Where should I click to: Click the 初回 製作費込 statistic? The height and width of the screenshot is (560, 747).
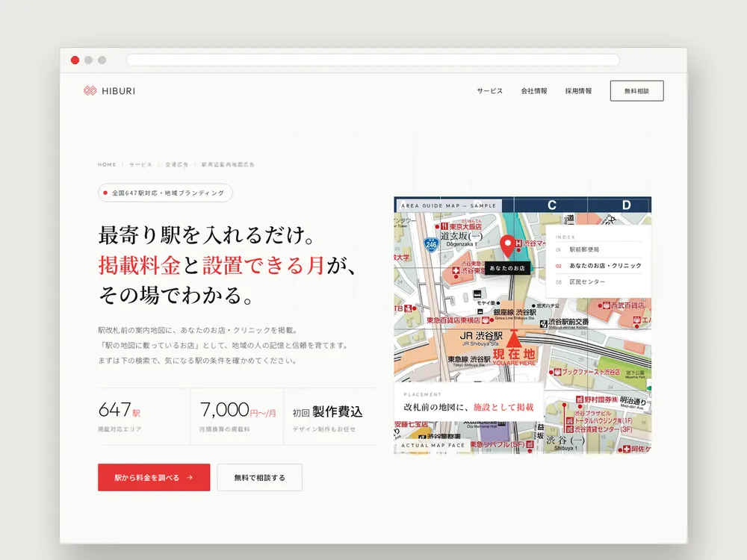327,411
